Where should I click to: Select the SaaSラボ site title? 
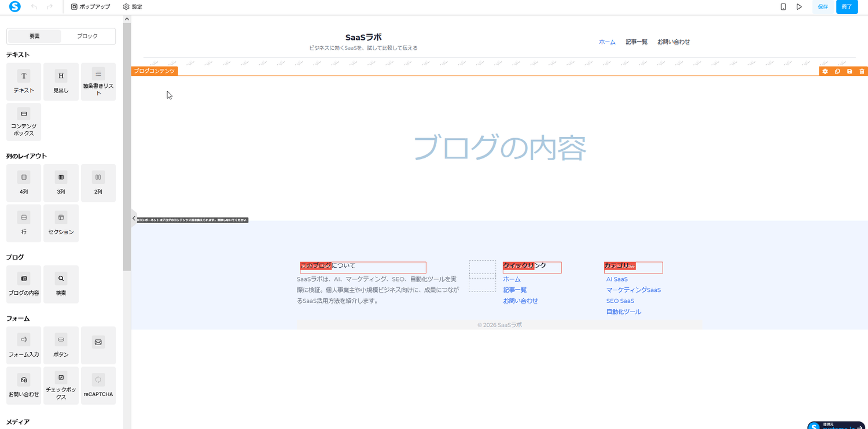[x=363, y=37]
